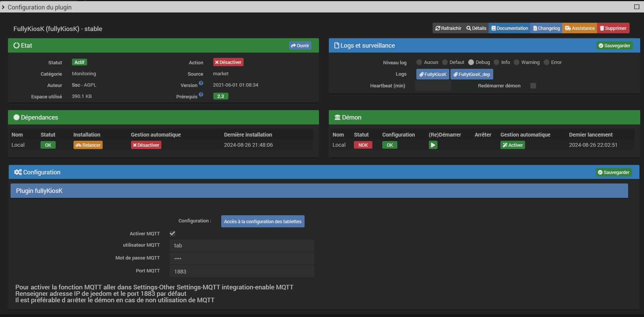The width and height of the screenshot is (644, 317).
Task: Open the Documentation link
Action: pyautogui.click(x=510, y=28)
